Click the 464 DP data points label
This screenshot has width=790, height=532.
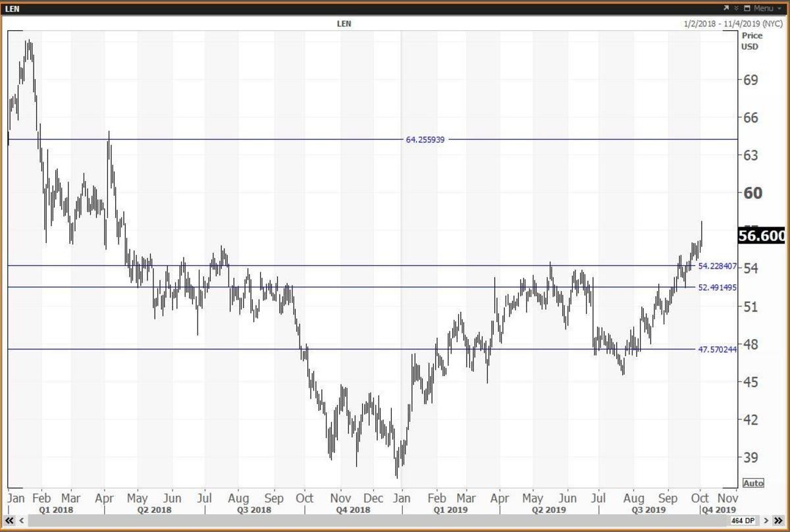(x=743, y=520)
